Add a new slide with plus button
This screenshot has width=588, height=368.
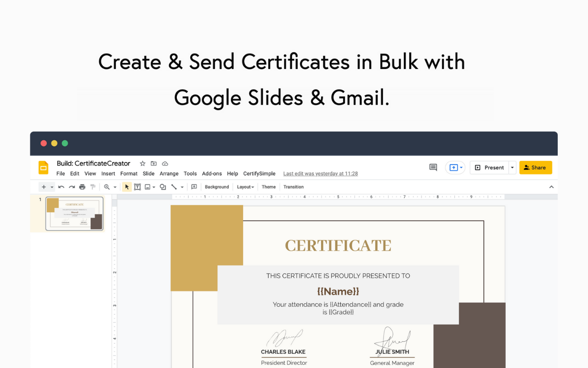click(x=44, y=187)
